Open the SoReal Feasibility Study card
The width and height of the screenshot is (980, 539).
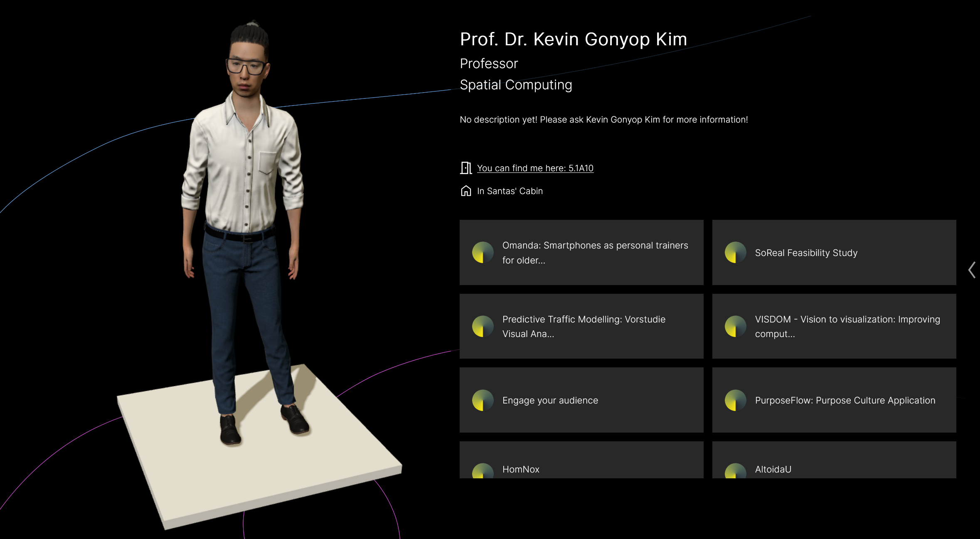click(834, 252)
